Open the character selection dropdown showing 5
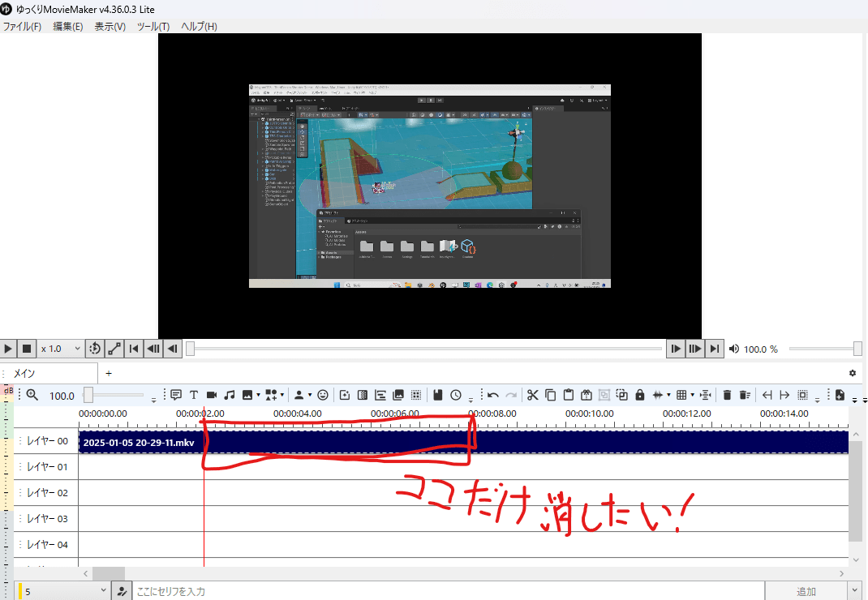The image size is (868, 600). (x=63, y=592)
